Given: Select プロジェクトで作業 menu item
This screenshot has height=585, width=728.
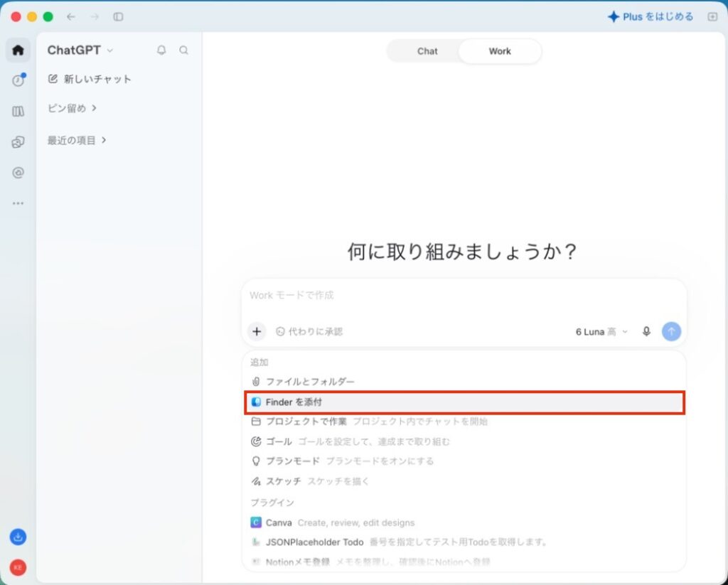Looking at the screenshot, I should [464, 422].
